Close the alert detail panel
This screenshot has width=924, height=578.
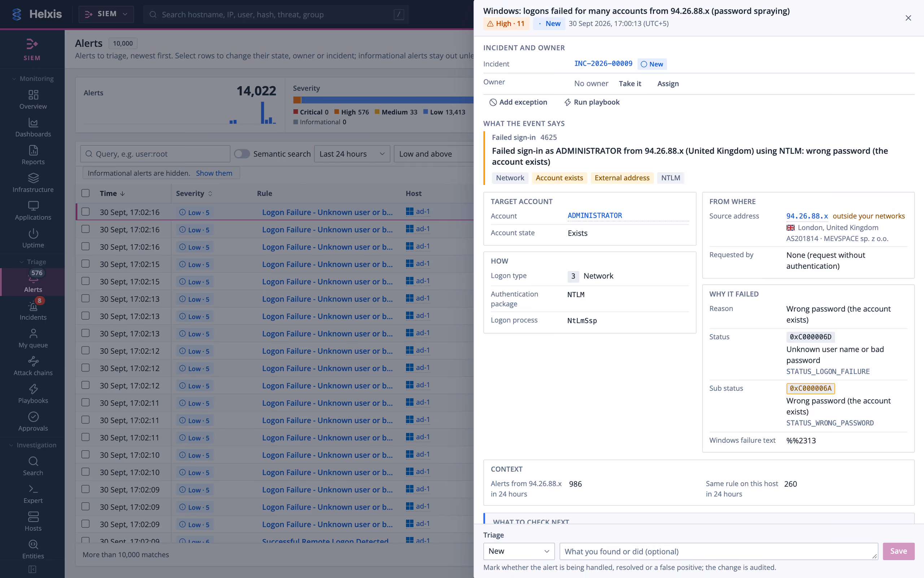tap(908, 18)
